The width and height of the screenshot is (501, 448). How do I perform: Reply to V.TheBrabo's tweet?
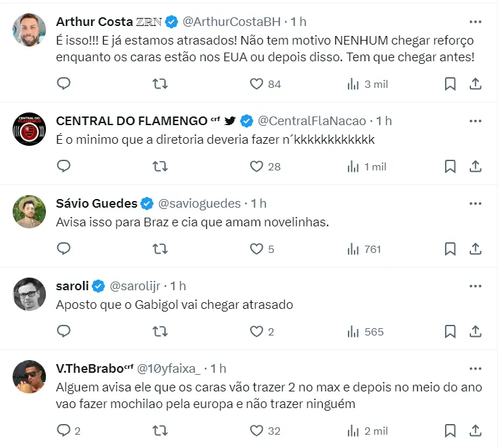(64, 431)
